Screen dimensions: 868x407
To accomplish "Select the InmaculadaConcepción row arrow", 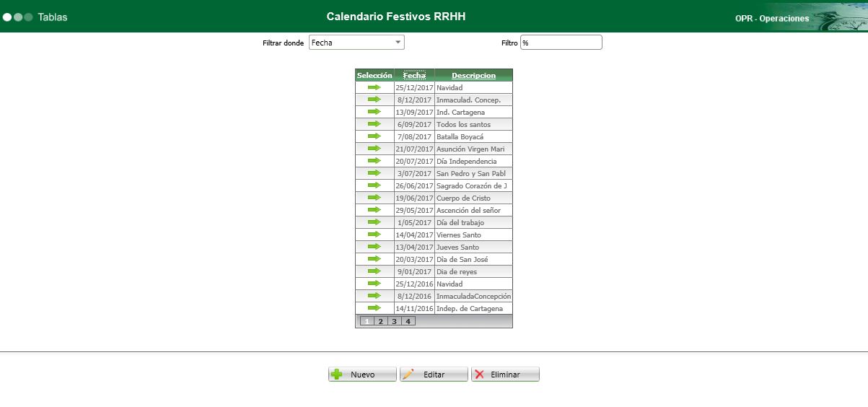I will [374, 296].
